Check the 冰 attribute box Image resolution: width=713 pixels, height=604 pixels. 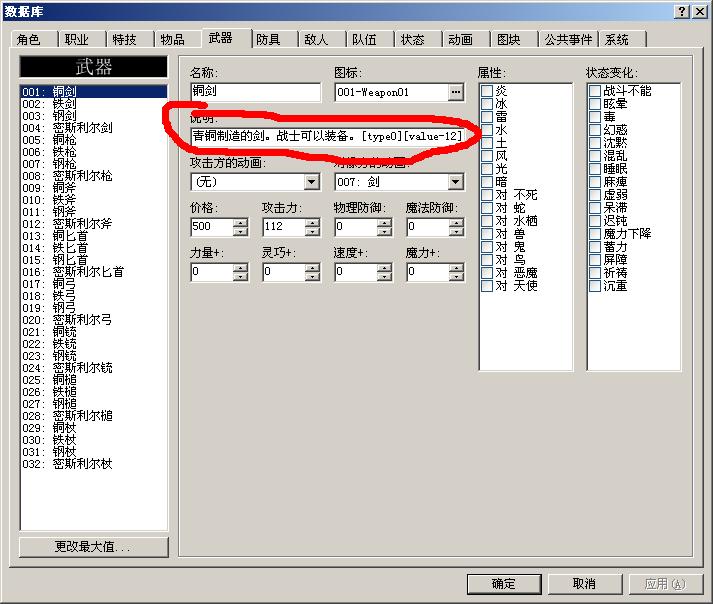click(487, 104)
